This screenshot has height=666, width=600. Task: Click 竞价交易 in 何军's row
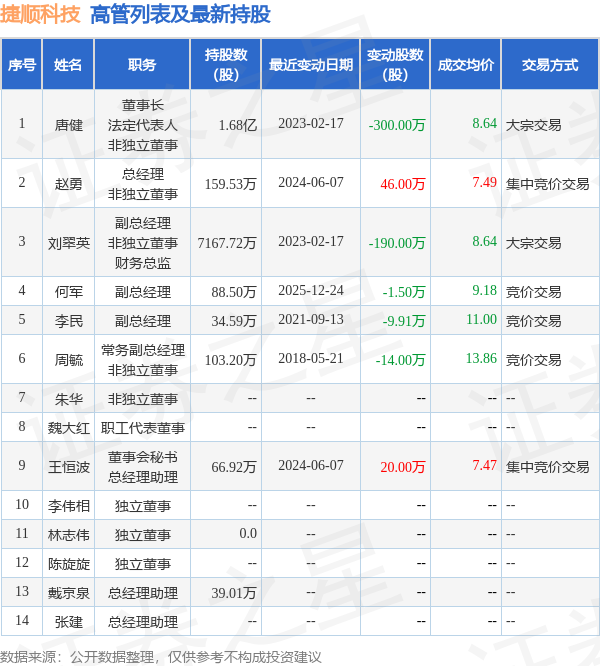coord(533,292)
